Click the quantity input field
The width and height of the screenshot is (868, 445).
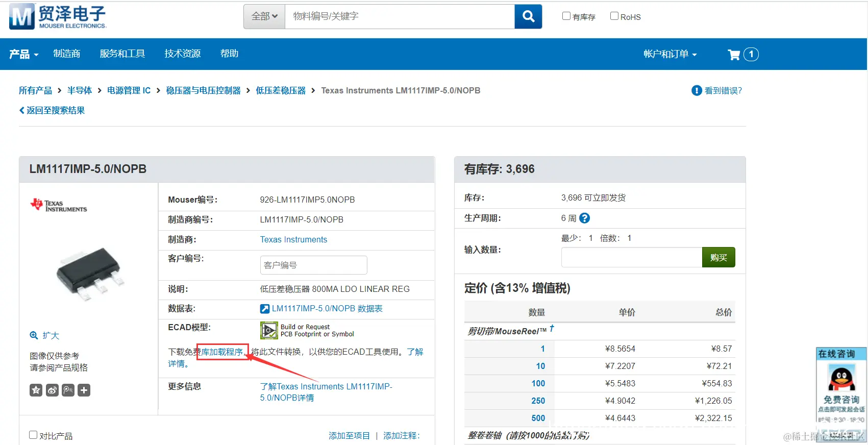click(632, 257)
